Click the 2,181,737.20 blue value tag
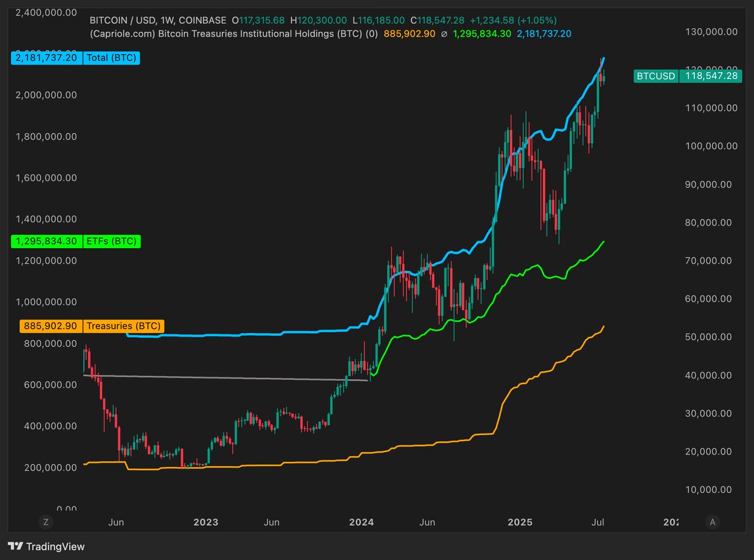The image size is (754, 560). point(47,58)
